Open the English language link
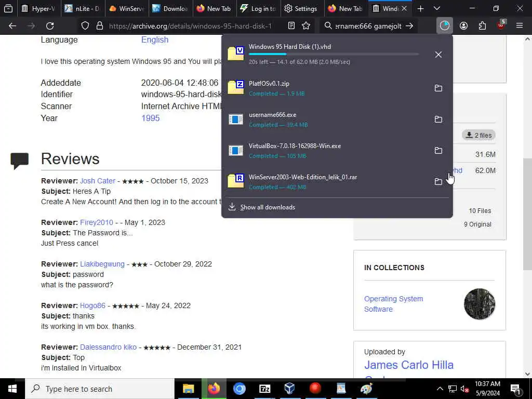 155,39
